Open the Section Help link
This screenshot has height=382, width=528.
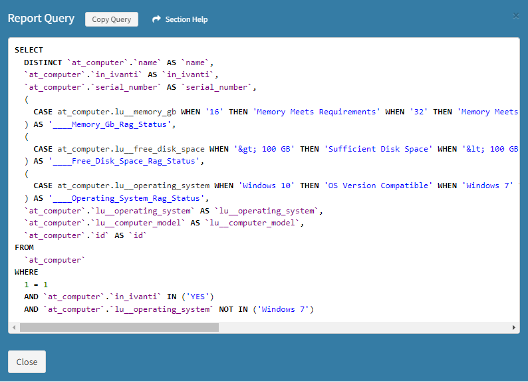point(186,20)
